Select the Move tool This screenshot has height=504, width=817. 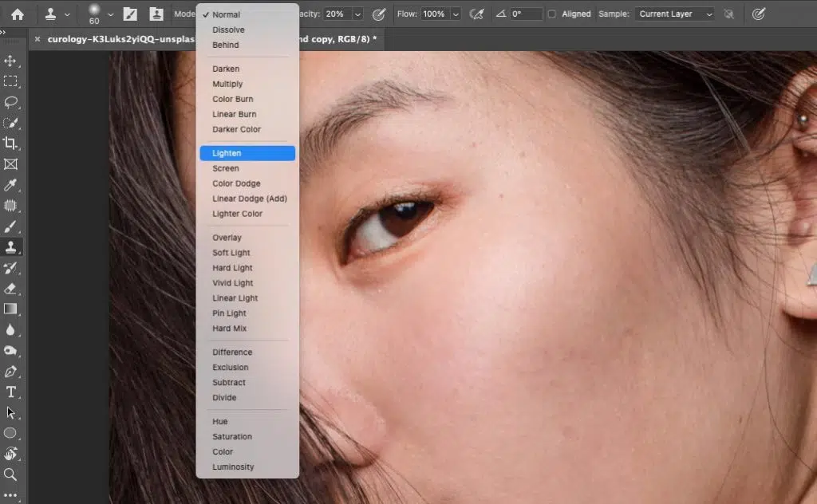(12, 60)
